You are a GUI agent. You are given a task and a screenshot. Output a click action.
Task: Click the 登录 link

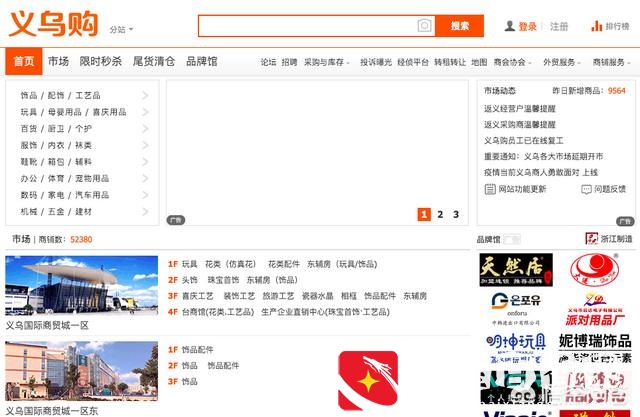(x=527, y=27)
